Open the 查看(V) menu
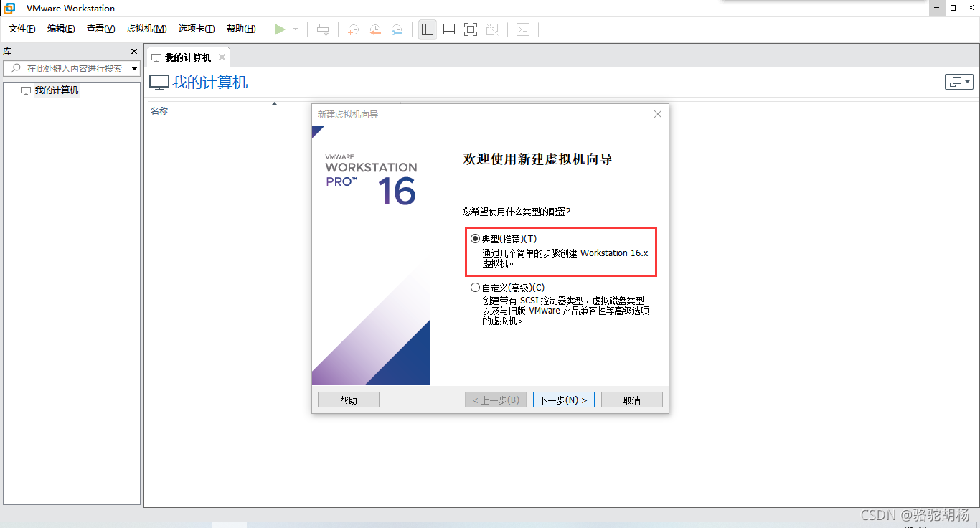The width and height of the screenshot is (980, 528). 100,29
